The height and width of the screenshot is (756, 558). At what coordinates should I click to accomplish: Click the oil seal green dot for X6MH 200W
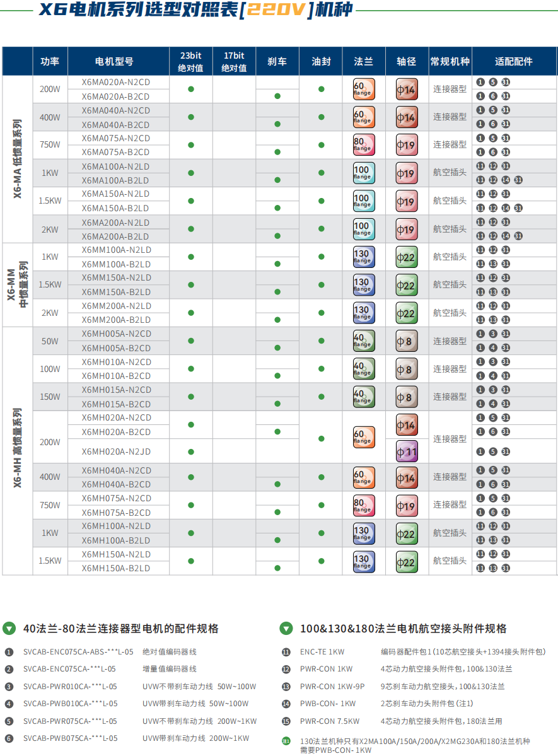coord(321,438)
